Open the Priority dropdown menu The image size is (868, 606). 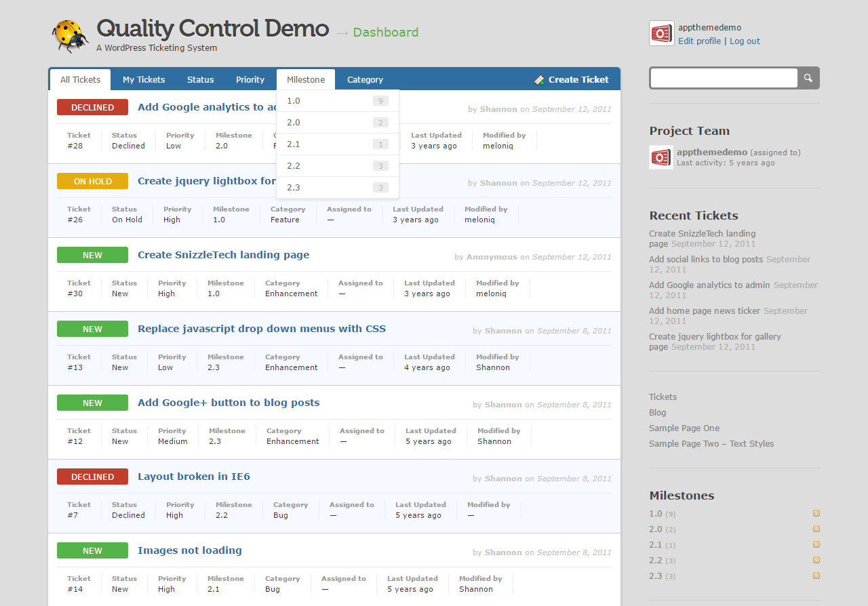[250, 79]
